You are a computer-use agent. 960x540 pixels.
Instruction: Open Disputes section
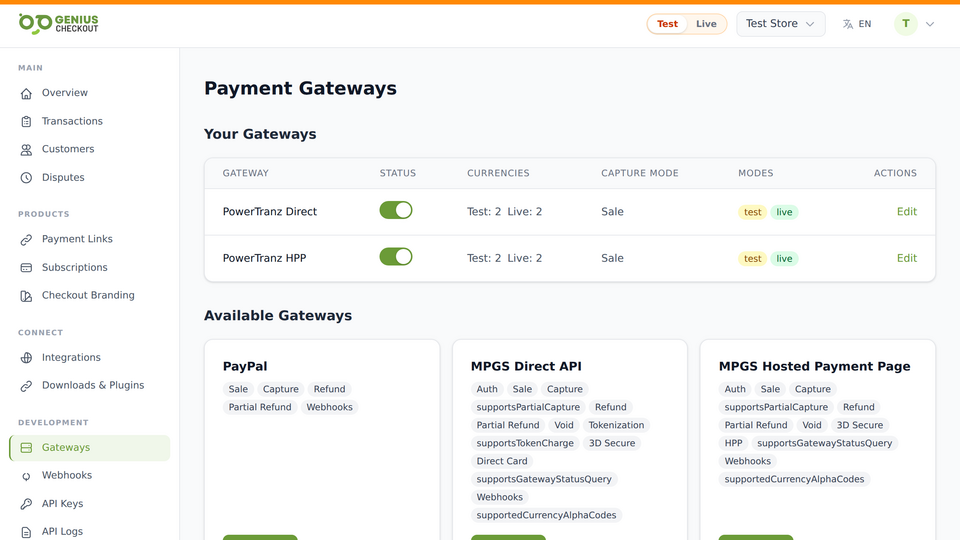click(x=89, y=178)
